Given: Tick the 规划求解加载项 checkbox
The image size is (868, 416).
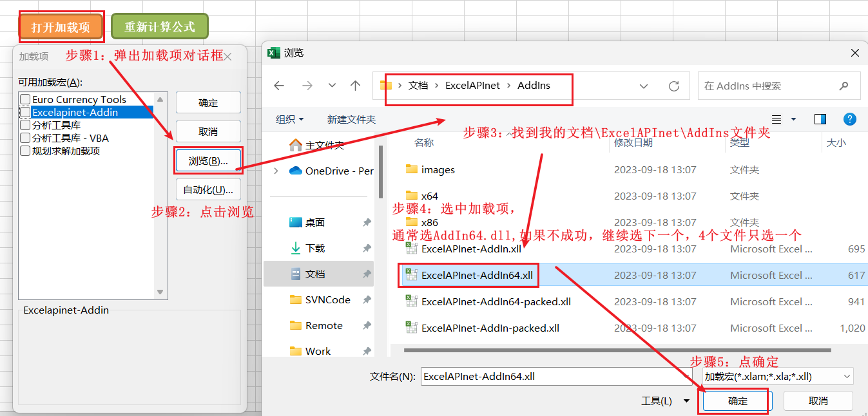Looking at the screenshot, I should [26, 151].
